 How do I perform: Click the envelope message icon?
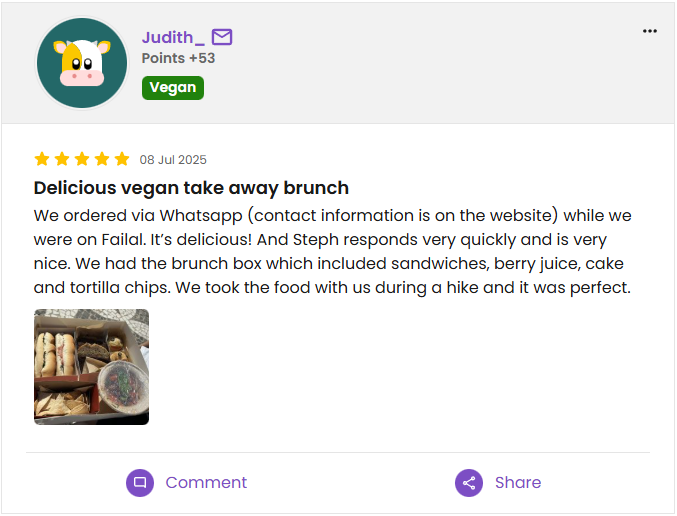coord(222,38)
